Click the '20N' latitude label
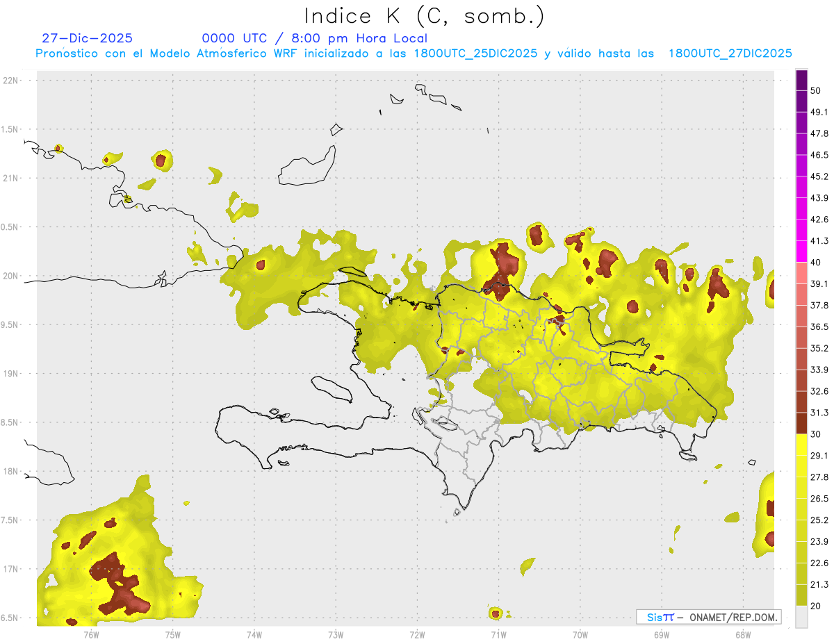834x644 pixels. (11, 276)
